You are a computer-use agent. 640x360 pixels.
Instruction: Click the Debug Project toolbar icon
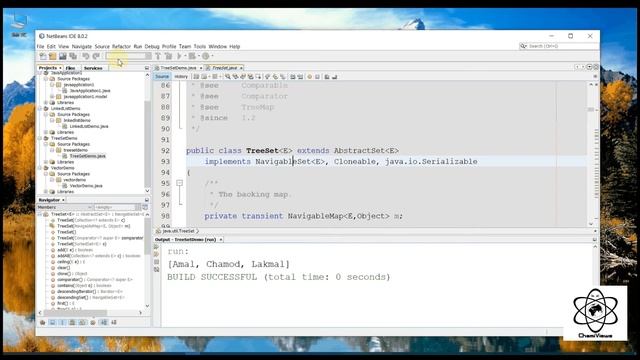(x=192, y=56)
